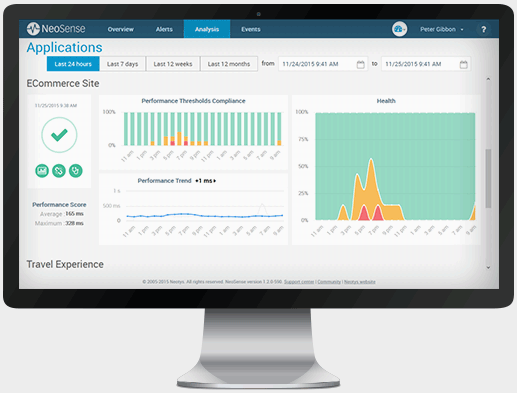This screenshot has height=393, width=517.
Task: Click the scroll up arrow
Action: [x=488, y=79]
